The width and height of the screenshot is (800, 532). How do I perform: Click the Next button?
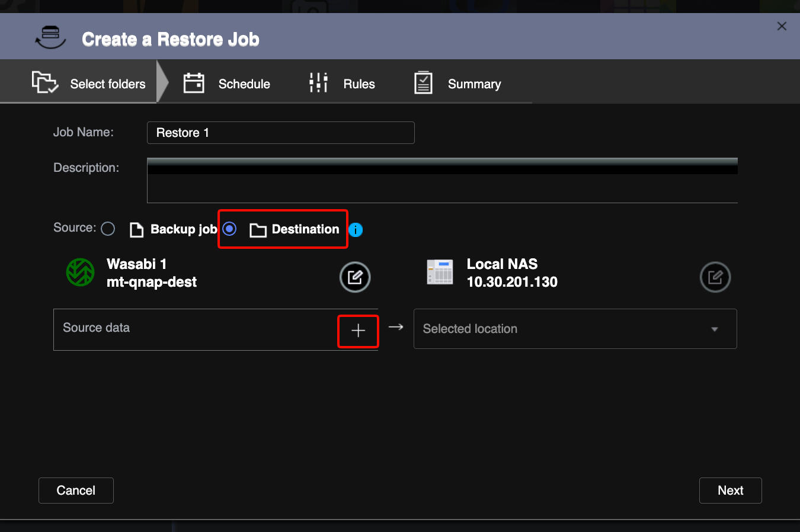click(x=731, y=491)
